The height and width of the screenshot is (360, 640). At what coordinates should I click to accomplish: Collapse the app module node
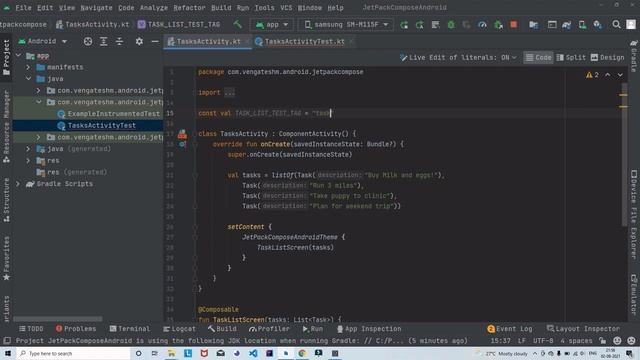(19, 55)
